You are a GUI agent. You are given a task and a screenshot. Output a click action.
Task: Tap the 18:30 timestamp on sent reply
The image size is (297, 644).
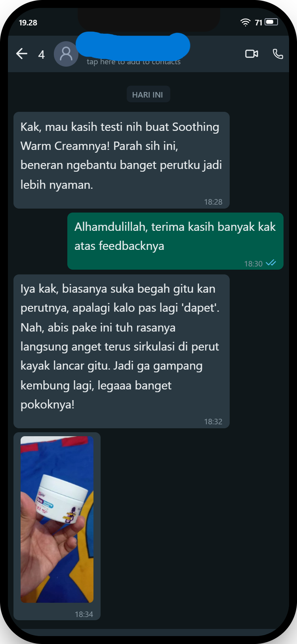click(x=253, y=264)
